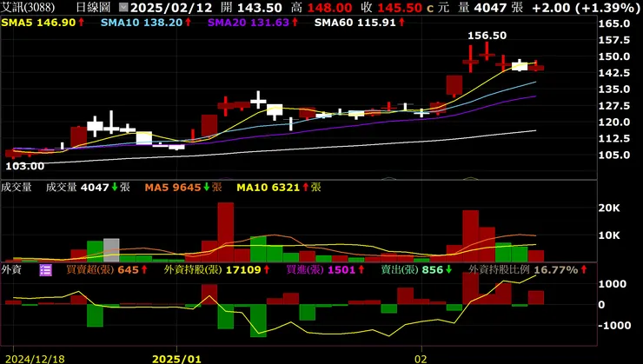This screenshot has height=364, width=643.
Task: Click the 103.00 low price marker
Action: (24, 166)
